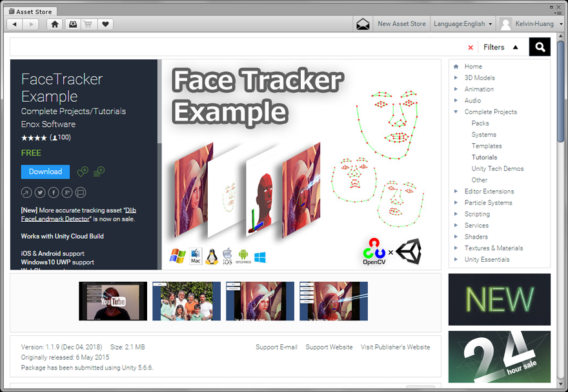
Task: Share via the arrow share icon
Action: (x=26, y=193)
